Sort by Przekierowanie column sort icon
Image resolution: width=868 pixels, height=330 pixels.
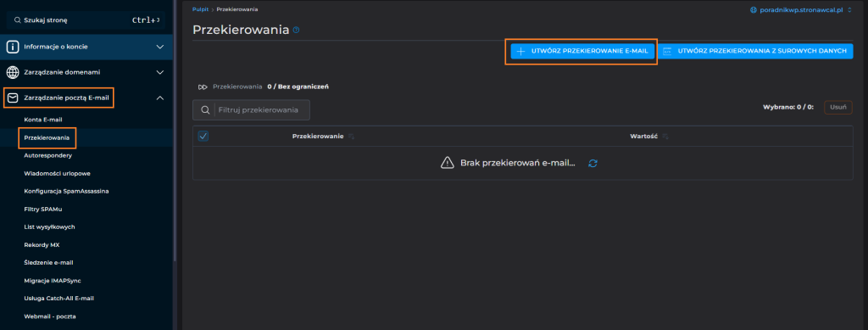352,137
